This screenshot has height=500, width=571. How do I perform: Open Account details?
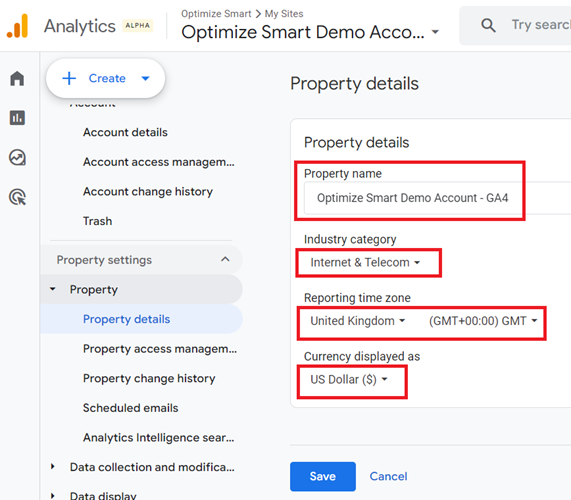point(125,132)
